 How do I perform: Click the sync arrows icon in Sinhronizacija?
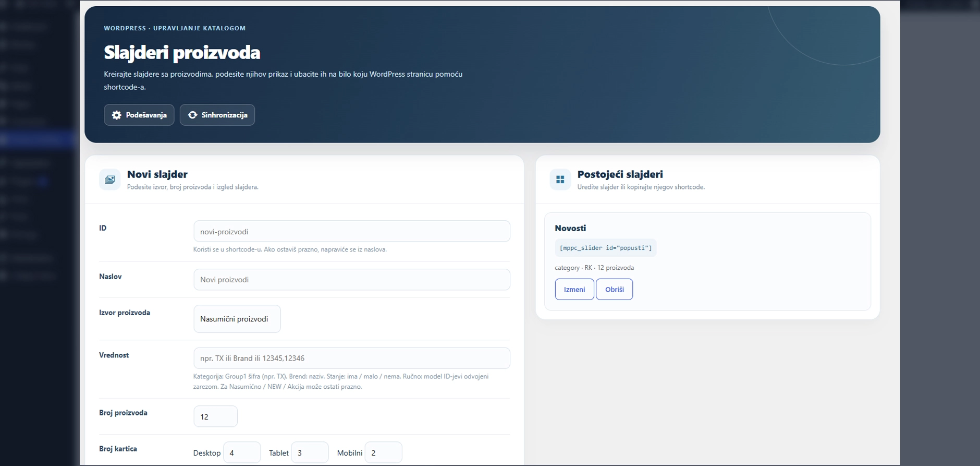[192, 115]
